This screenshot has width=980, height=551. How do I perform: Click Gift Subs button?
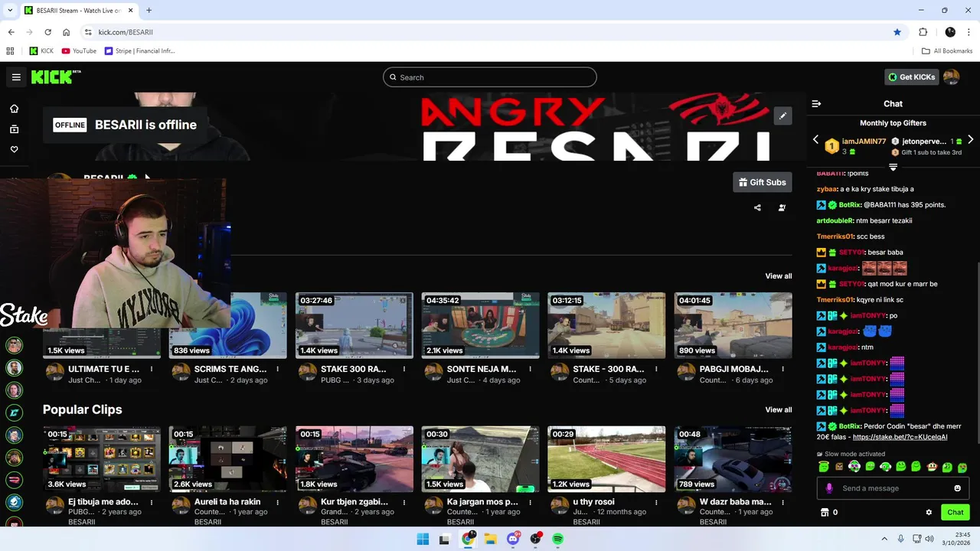(762, 182)
